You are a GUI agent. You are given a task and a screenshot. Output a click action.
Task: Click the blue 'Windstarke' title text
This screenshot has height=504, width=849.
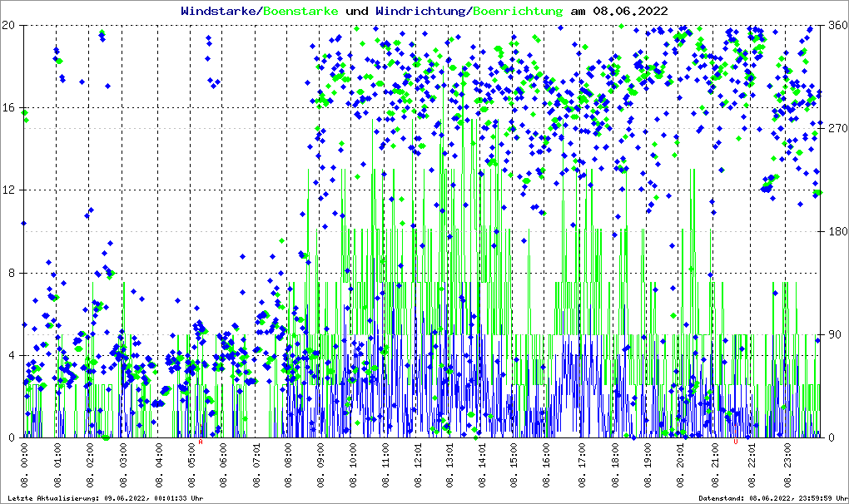pos(220,11)
